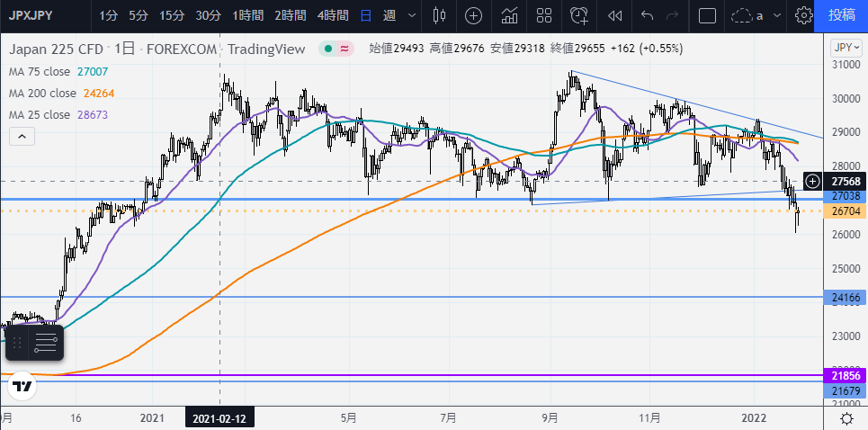Viewport: 868px width, 430px height.
Task: Click the MA 25 value 28673
Action: (x=92, y=114)
